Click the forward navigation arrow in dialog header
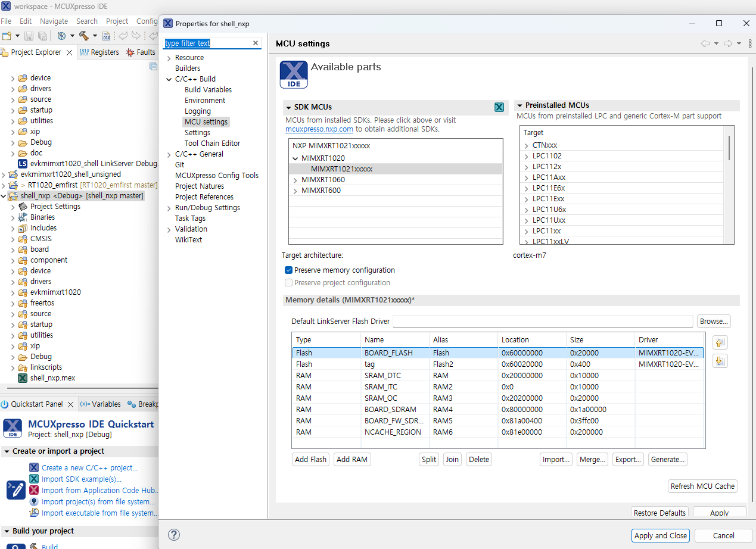Image resolution: width=756 pixels, height=549 pixels. point(727,43)
